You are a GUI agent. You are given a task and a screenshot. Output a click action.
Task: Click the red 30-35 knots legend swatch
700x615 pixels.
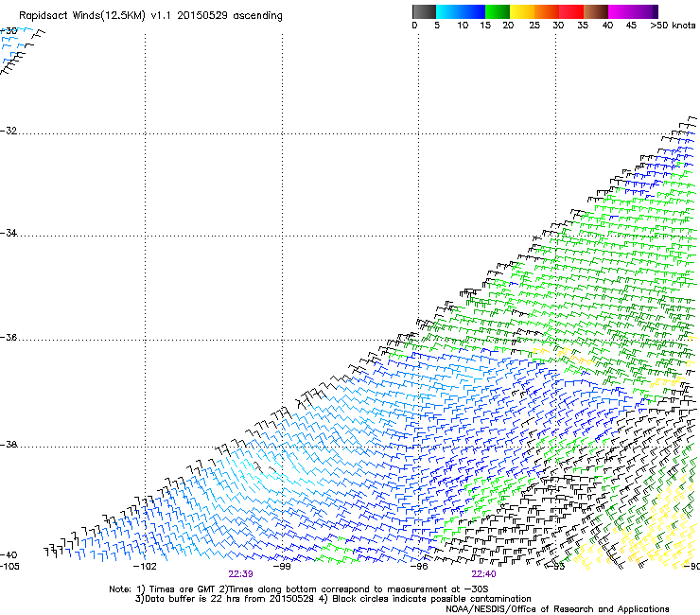point(571,11)
